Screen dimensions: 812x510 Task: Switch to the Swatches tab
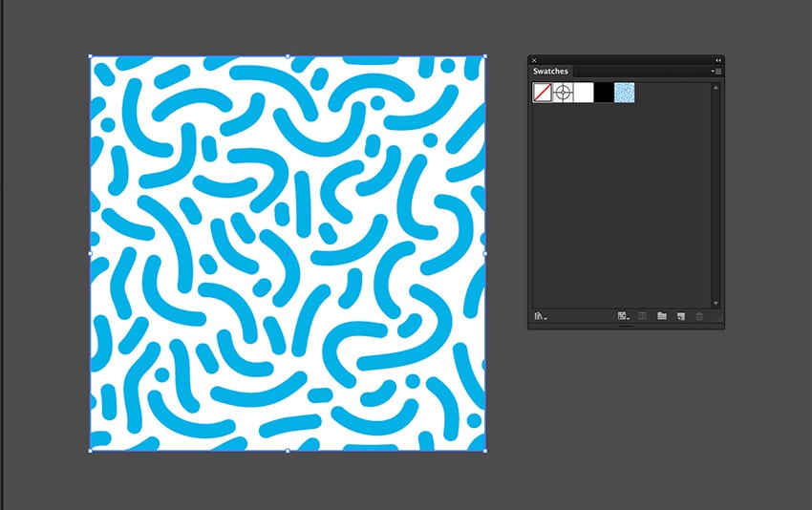(550, 71)
